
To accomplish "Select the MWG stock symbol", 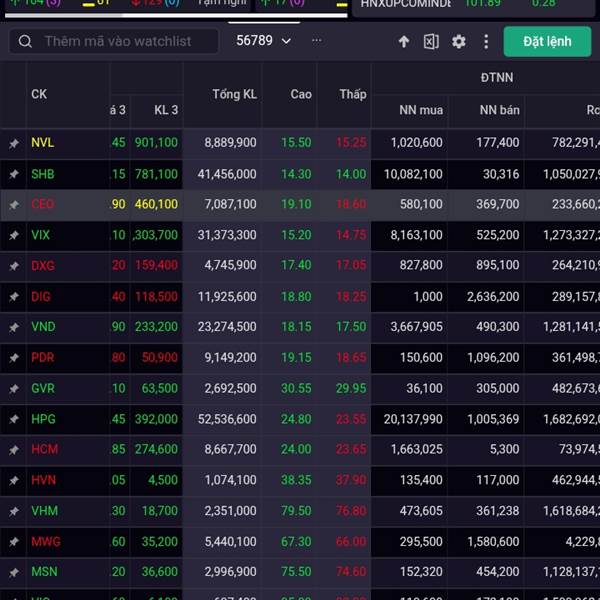I will coord(46,541).
